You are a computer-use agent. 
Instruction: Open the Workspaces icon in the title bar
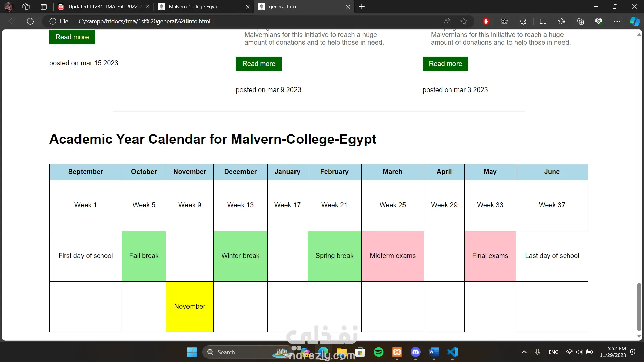(26, 7)
